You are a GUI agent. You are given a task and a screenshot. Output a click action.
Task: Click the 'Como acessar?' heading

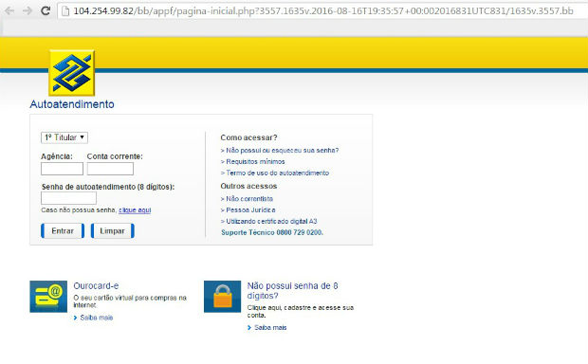pos(249,137)
